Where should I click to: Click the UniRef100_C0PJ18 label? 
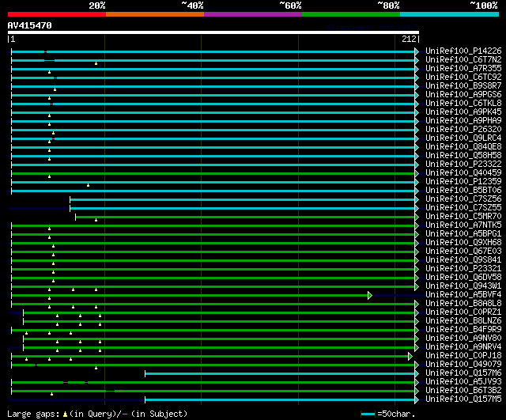463,356
